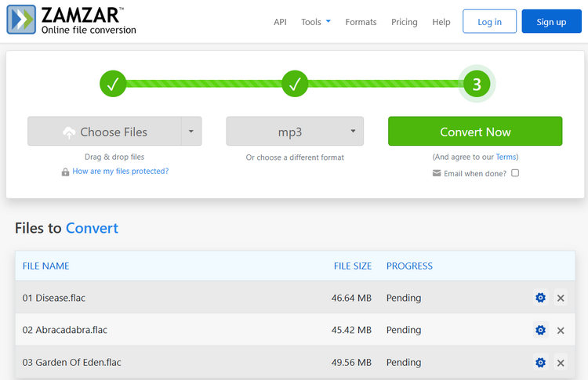
Task: Click the padlock icon beside files protected link
Action: 65,172
